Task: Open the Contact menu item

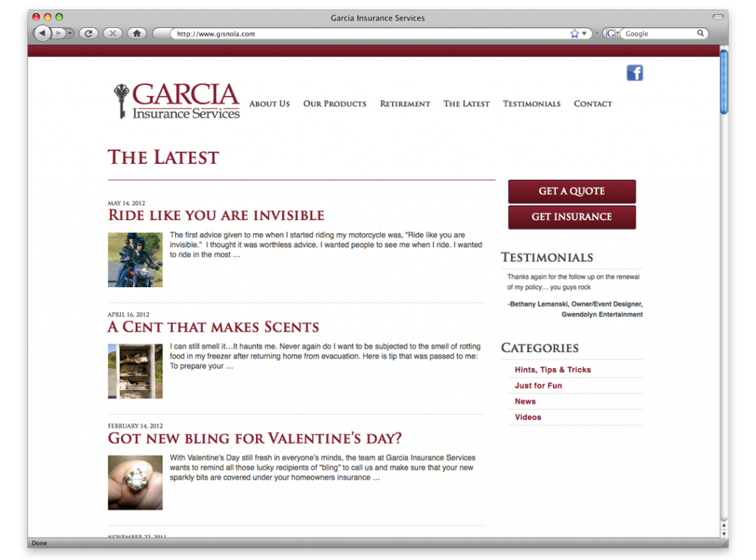Action: (593, 103)
